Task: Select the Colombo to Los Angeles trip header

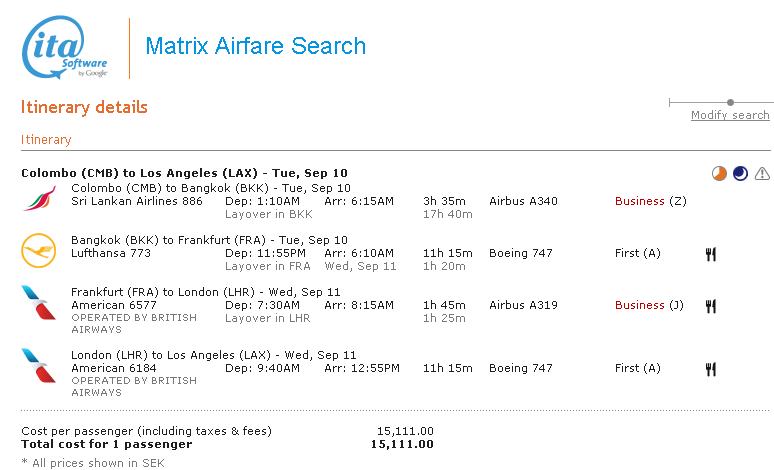Action: coord(142,173)
